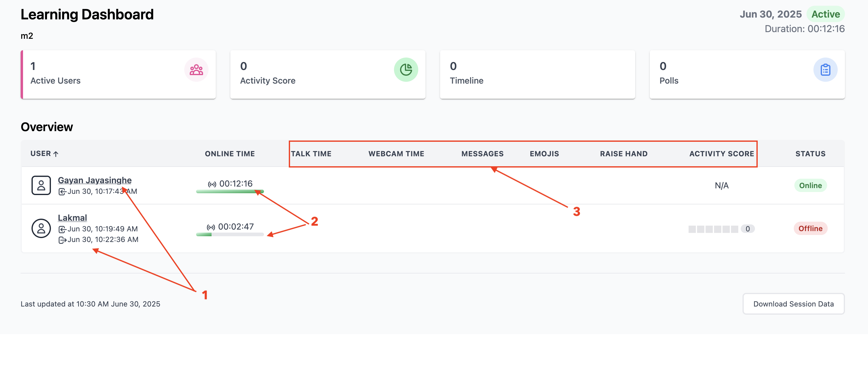Switch to the Timeline card

[x=537, y=75]
